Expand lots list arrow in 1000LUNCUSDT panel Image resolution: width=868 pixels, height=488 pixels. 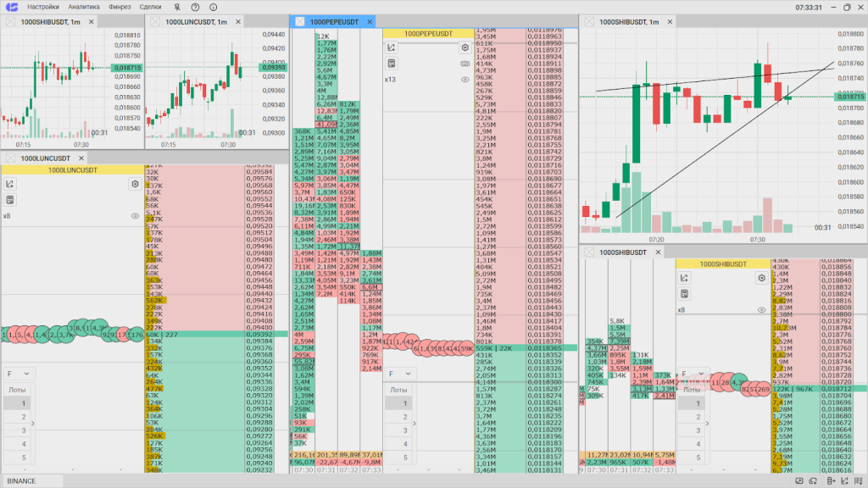pos(33,423)
